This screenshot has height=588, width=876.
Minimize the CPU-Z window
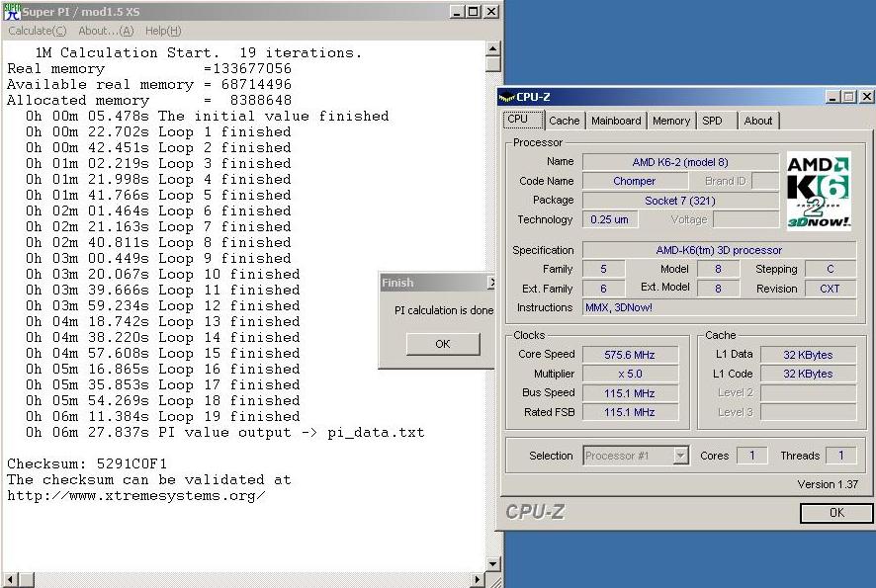(x=832, y=97)
